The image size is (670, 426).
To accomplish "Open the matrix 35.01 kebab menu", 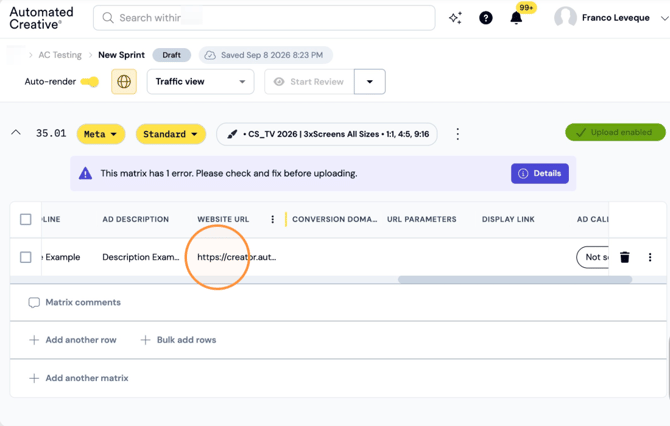I will (x=458, y=134).
